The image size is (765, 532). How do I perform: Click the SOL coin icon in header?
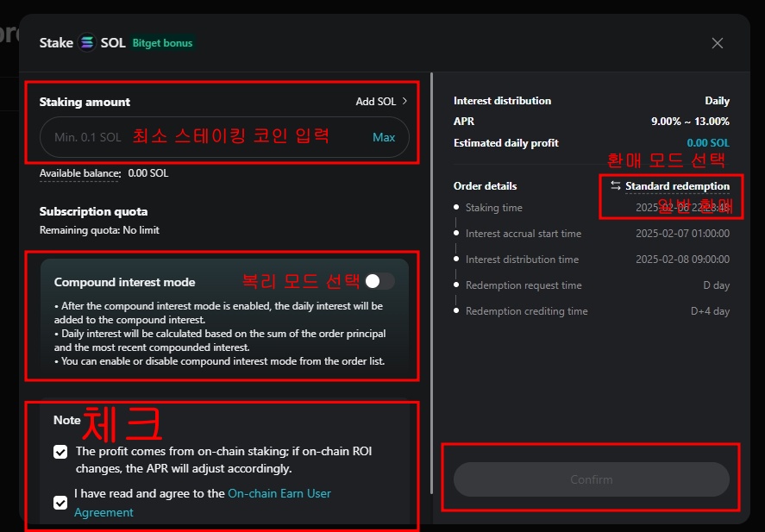click(87, 43)
